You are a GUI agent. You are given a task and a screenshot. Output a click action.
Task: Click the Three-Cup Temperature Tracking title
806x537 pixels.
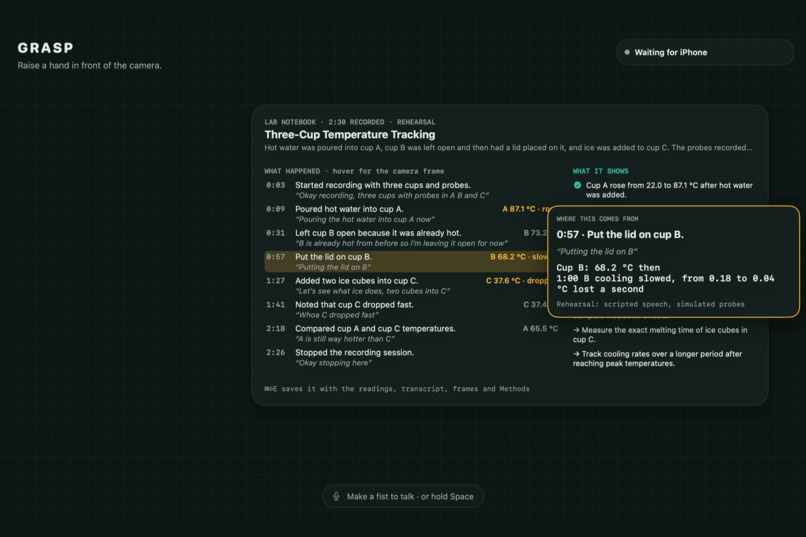[350, 135]
